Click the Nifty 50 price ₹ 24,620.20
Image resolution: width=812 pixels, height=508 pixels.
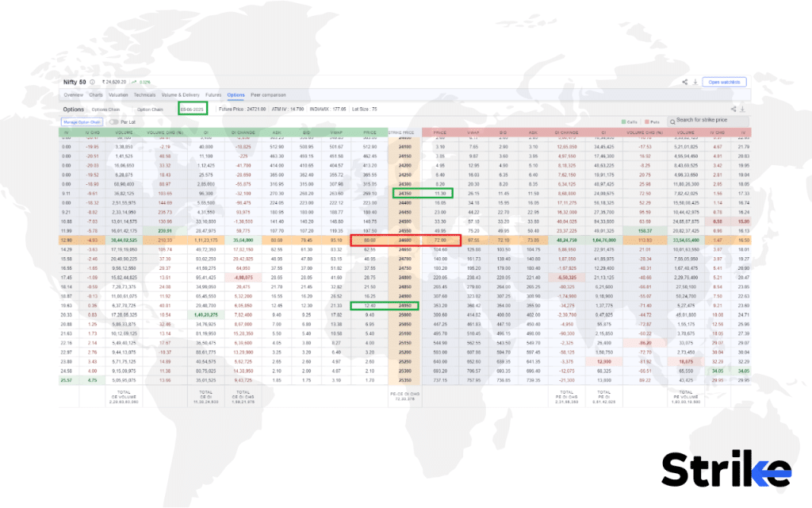click(114, 82)
